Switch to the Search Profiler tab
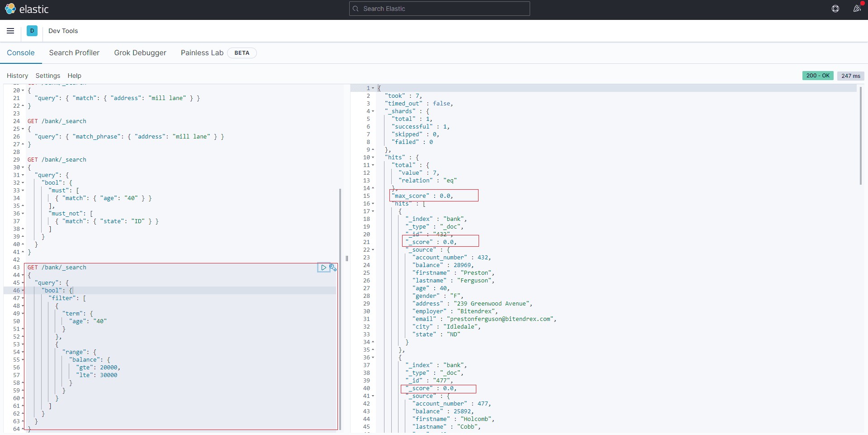The height and width of the screenshot is (435, 868). (x=74, y=53)
